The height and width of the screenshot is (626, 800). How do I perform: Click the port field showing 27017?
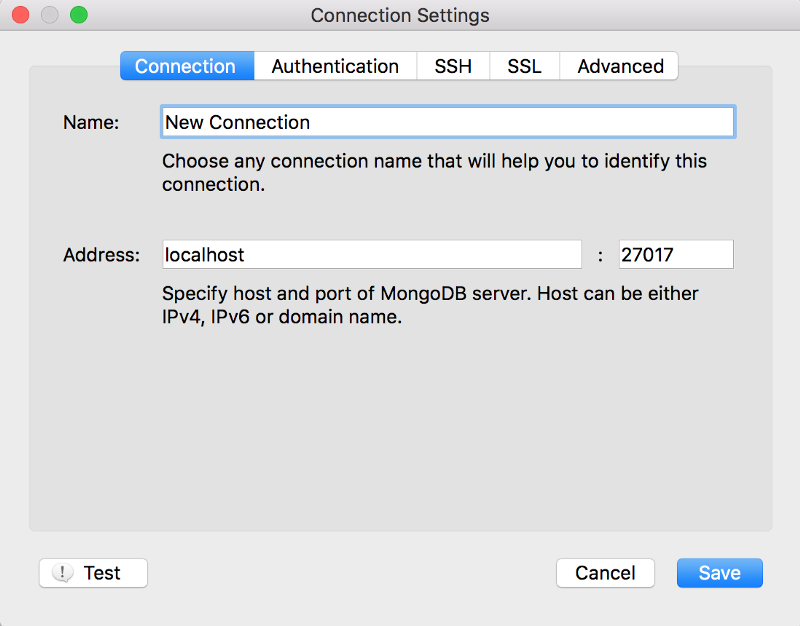676,254
